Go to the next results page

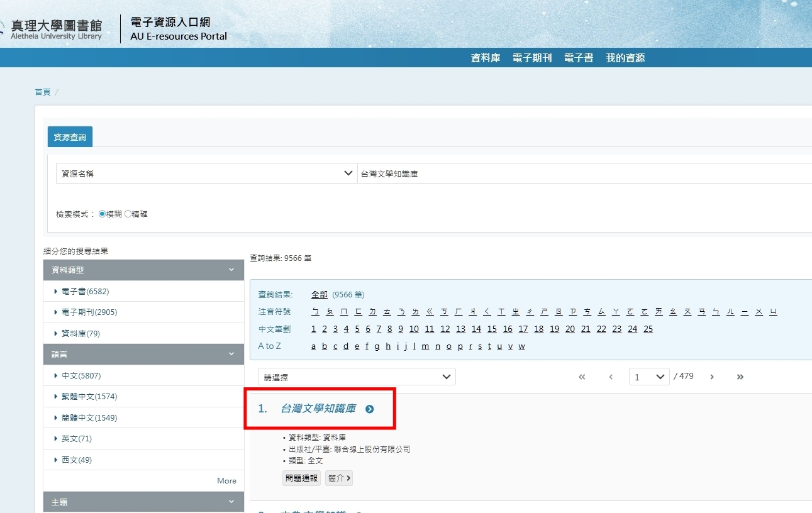[x=712, y=377]
